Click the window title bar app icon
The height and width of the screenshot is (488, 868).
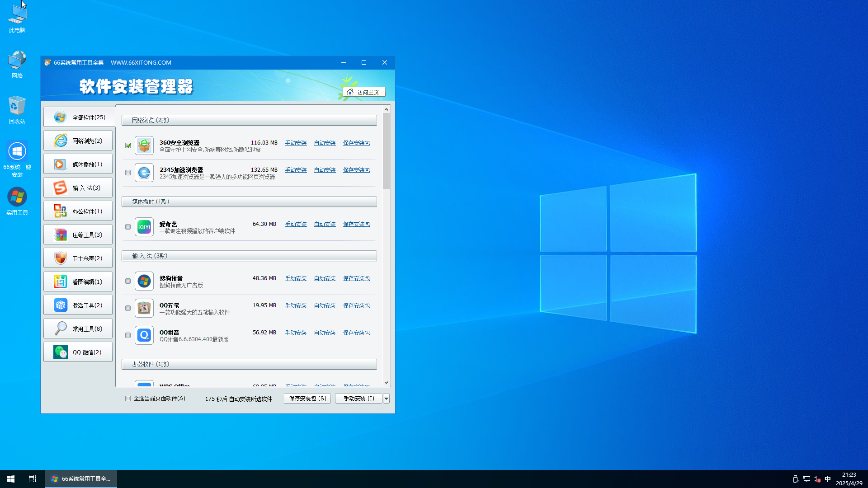47,62
